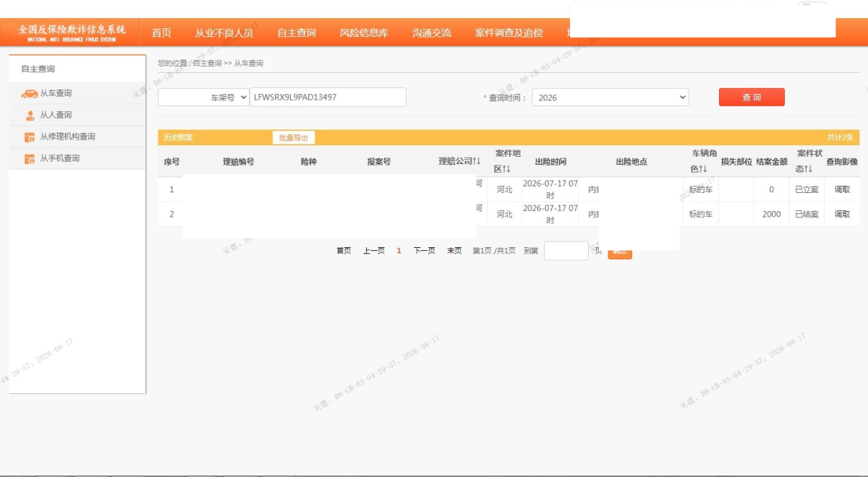
Task: Click the 已立案 status cell
Action: point(807,189)
